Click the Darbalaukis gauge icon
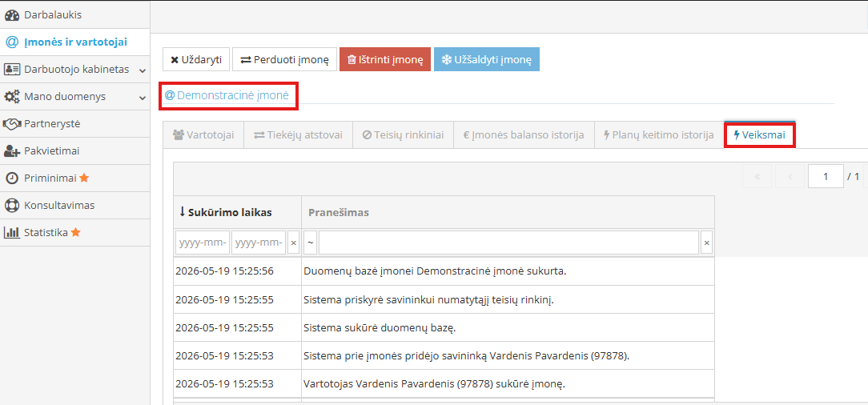The width and height of the screenshot is (868, 405). [12, 15]
